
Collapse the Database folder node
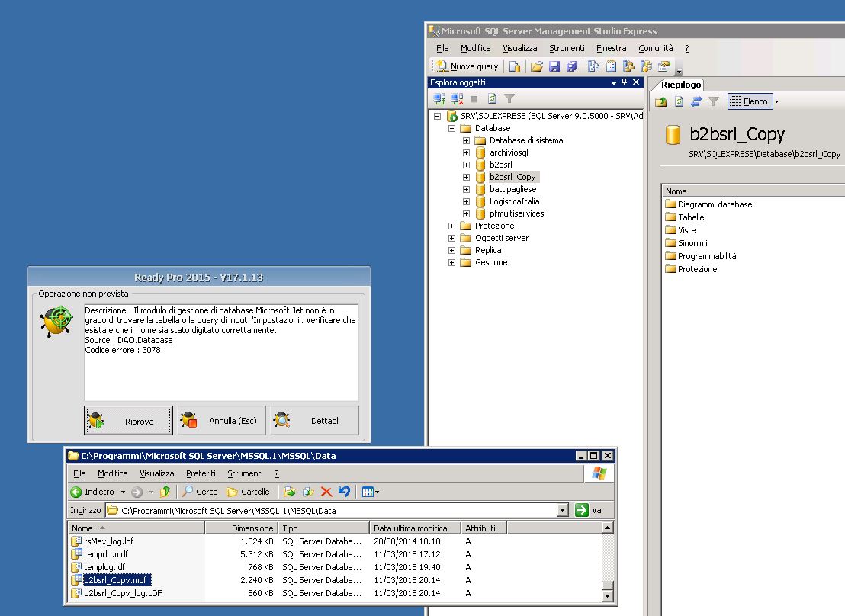pos(451,128)
